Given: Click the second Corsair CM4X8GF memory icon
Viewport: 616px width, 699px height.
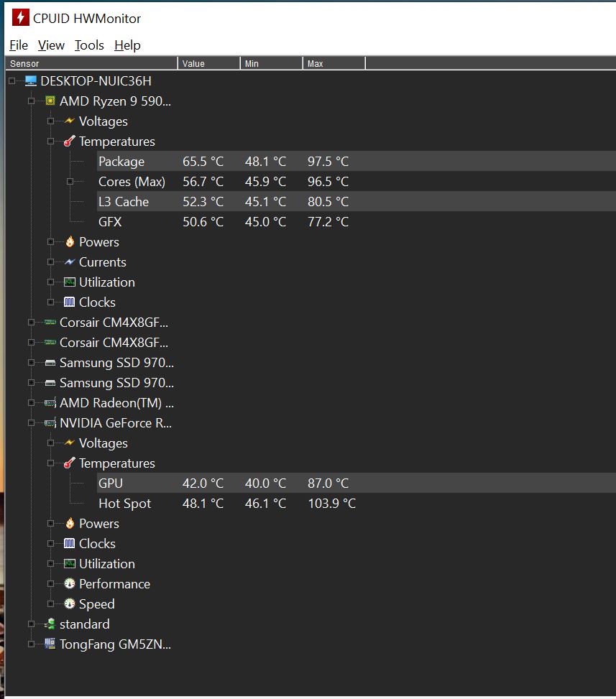Looking at the screenshot, I should pos(50,342).
